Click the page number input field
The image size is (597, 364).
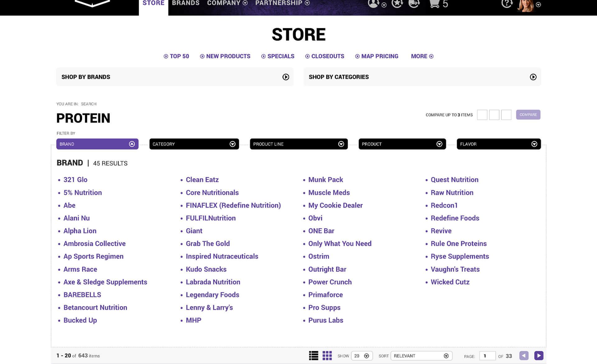487,356
